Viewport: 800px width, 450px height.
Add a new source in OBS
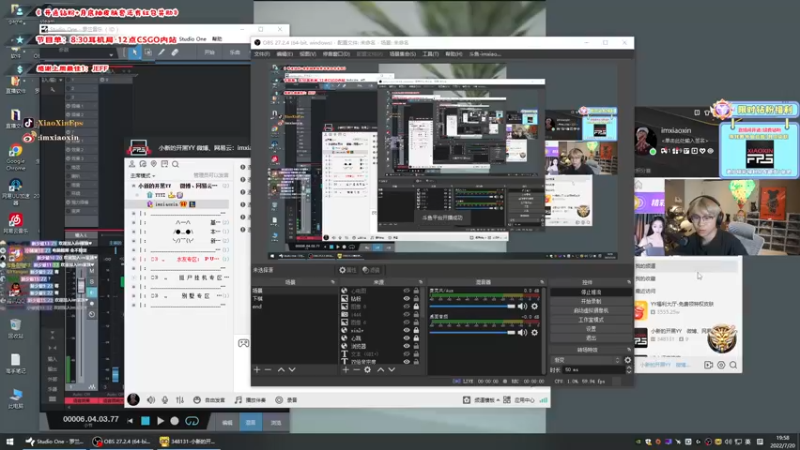(x=345, y=369)
